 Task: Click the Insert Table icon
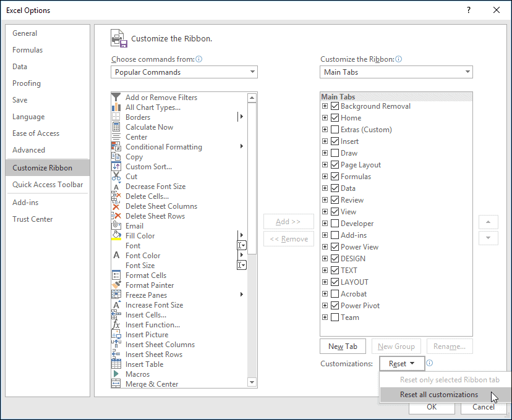click(x=116, y=364)
